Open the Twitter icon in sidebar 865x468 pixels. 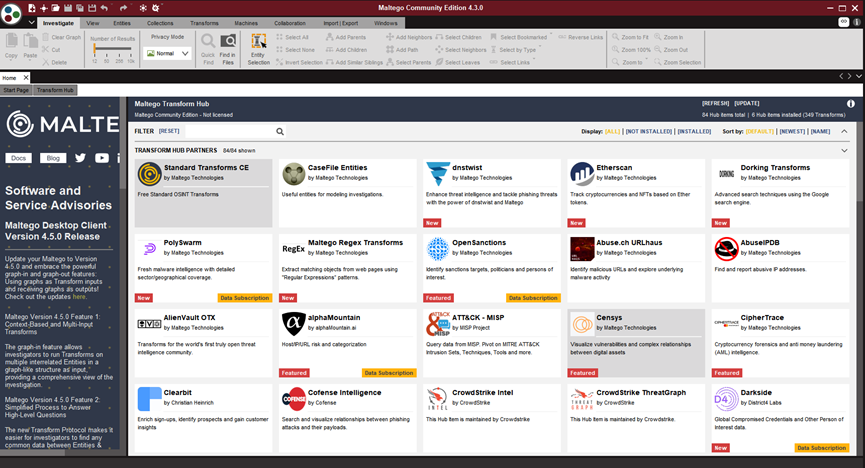click(81, 158)
